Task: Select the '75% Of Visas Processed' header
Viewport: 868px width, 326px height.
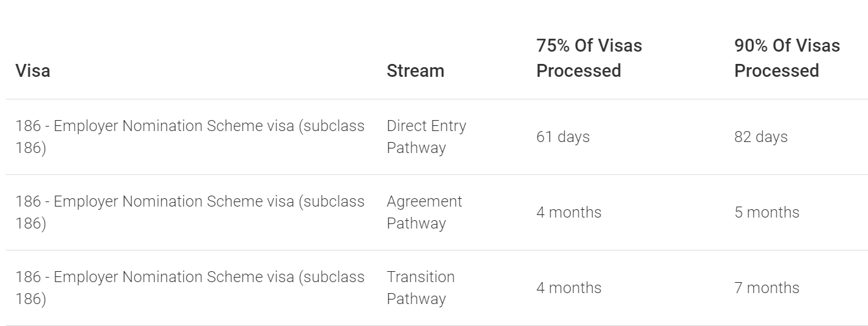Action: [x=589, y=58]
